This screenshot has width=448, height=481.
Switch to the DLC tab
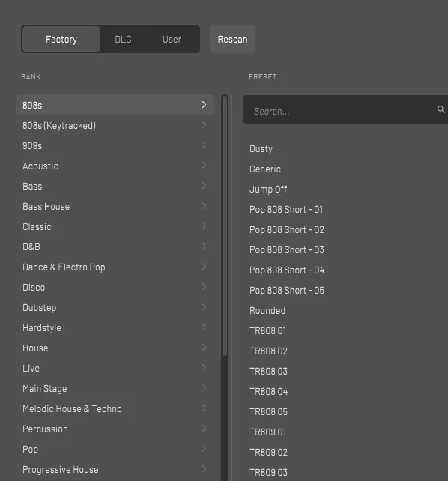click(123, 39)
